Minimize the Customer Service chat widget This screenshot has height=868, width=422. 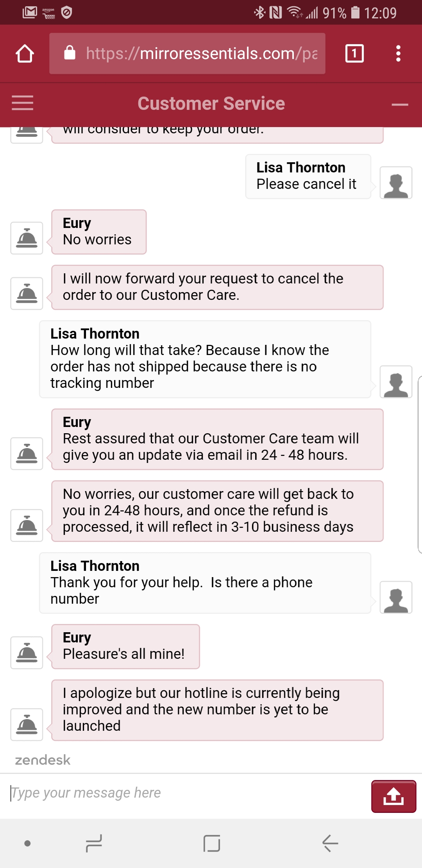coord(400,104)
